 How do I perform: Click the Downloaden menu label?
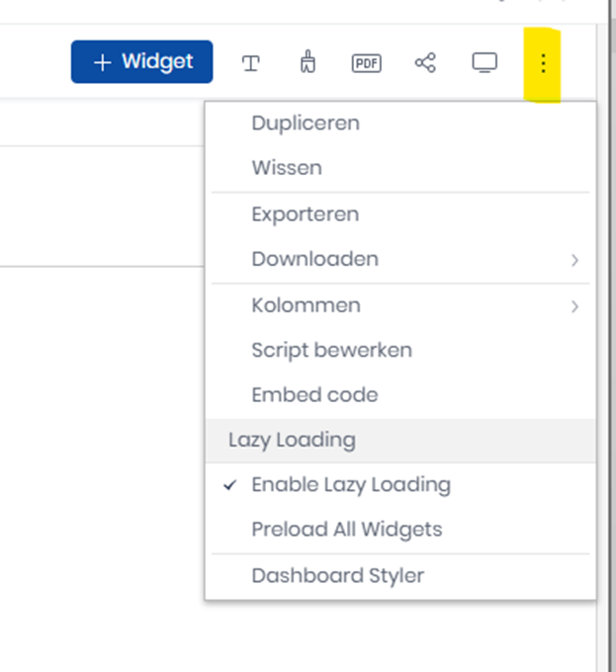314,259
